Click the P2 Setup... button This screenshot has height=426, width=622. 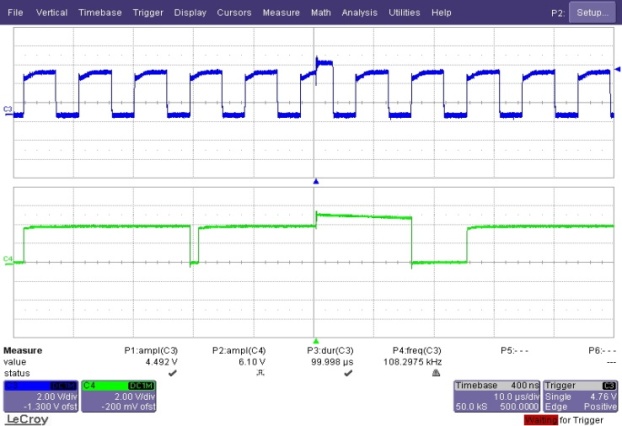tap(592, 13)
